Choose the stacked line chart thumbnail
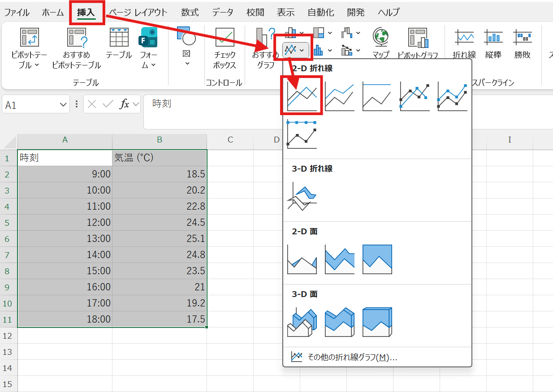The width and height of the screenshot is (553, 392). pos(339,96)
